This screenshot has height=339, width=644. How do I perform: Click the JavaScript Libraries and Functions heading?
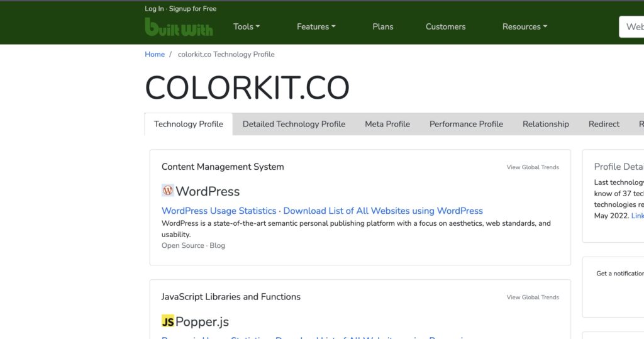[231, 297]
